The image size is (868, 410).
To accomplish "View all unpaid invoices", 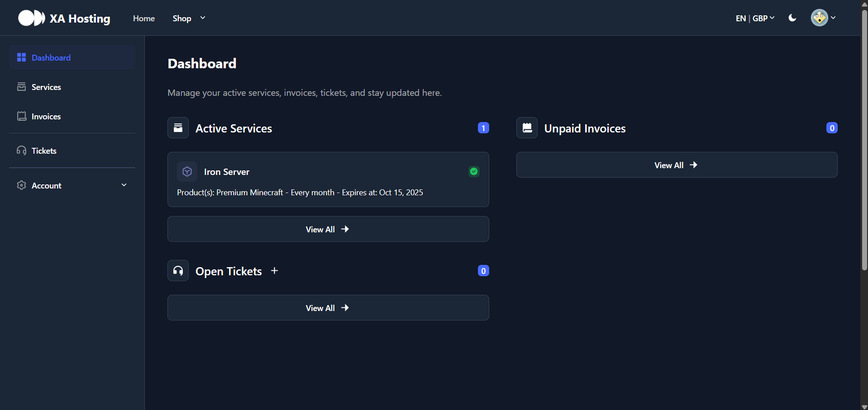I will point(677,165).
